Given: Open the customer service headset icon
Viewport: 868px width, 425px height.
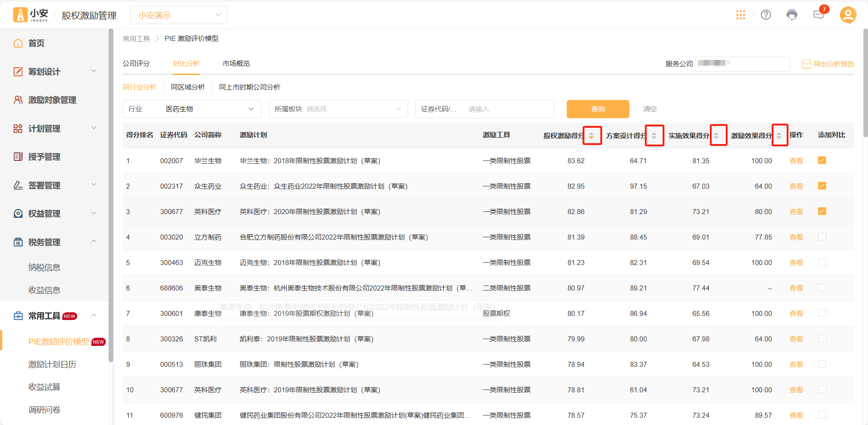Looking at the screenshot, I should (792, 15).
